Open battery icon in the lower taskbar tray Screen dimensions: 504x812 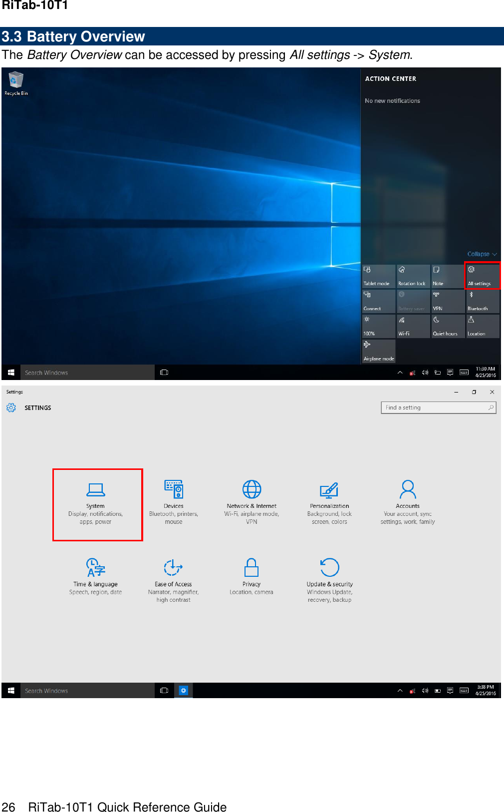(x=438, y=691)
